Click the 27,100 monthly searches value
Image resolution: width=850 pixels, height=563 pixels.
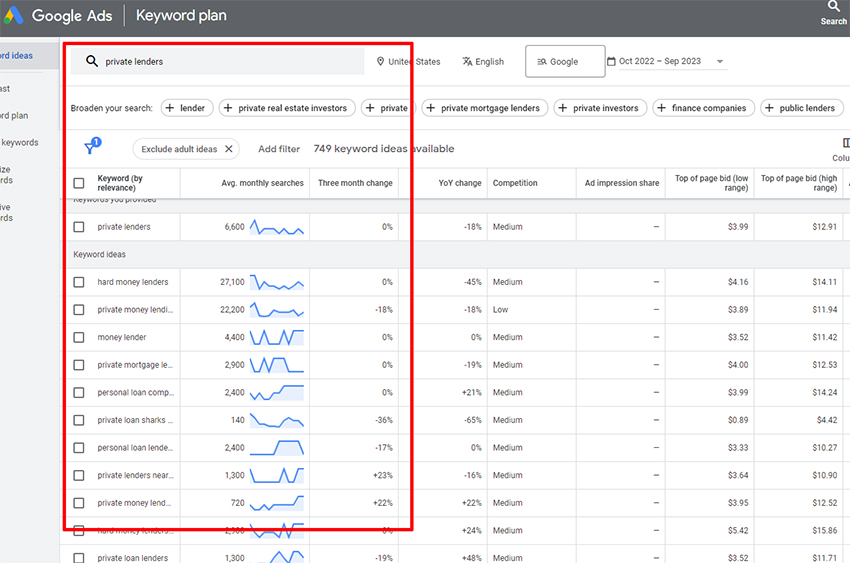(x=232, y=282)
